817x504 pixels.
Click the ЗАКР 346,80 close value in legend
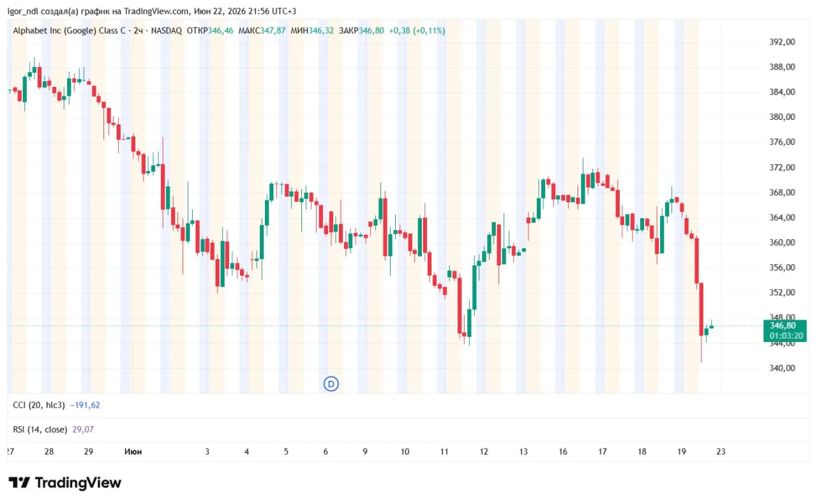[x=361, y=30]
